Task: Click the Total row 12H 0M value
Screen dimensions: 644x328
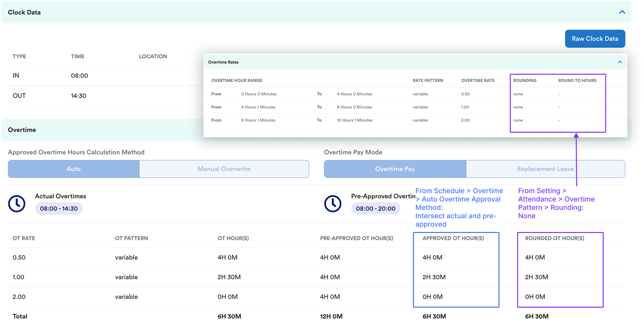Action: coord(331,317)
